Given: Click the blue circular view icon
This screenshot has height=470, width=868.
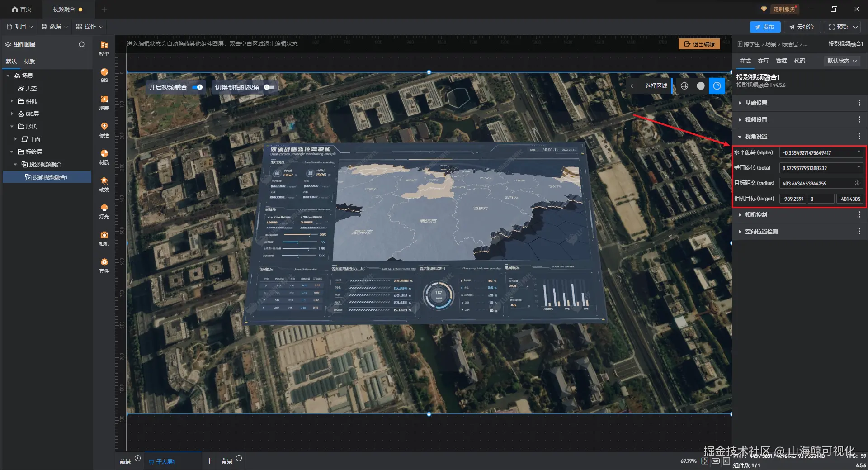Looking at the screenshot, I should point(717,86).
